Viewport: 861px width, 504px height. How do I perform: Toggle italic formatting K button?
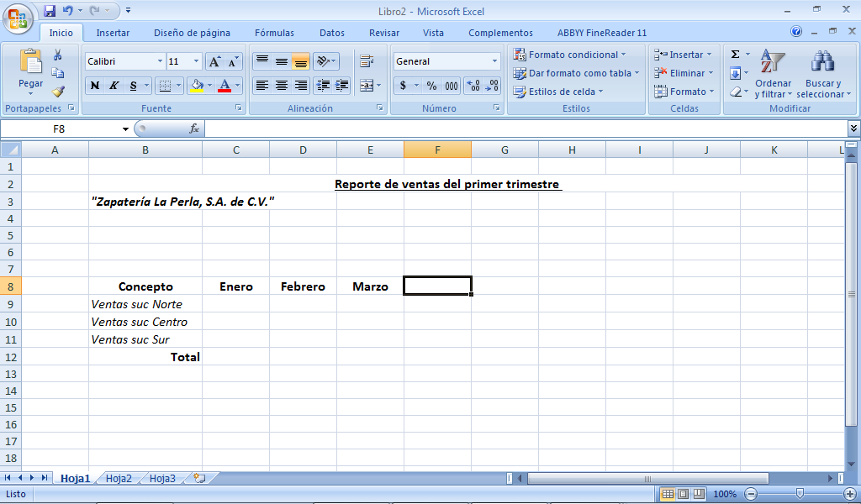[x=114, y=86]
